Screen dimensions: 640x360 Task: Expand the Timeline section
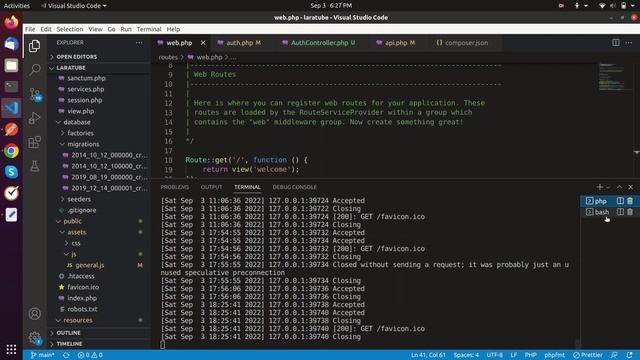(x=69, y=344)
